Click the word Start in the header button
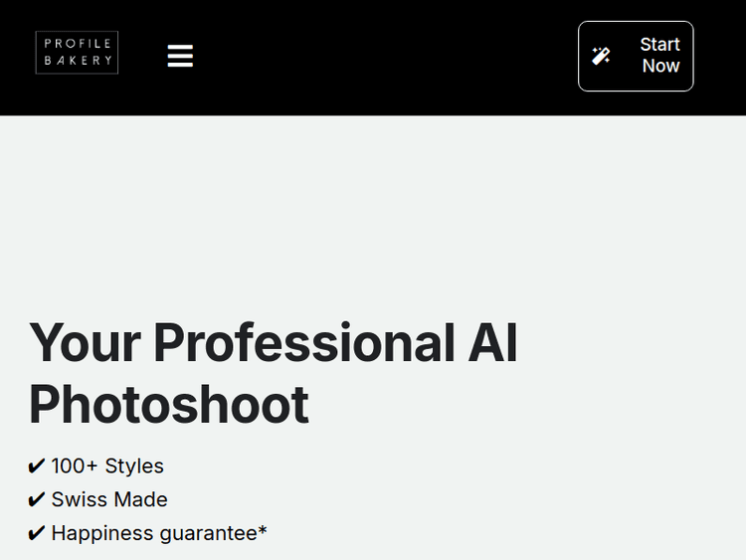Screen dimensions: 746x560 pos(659,45)
